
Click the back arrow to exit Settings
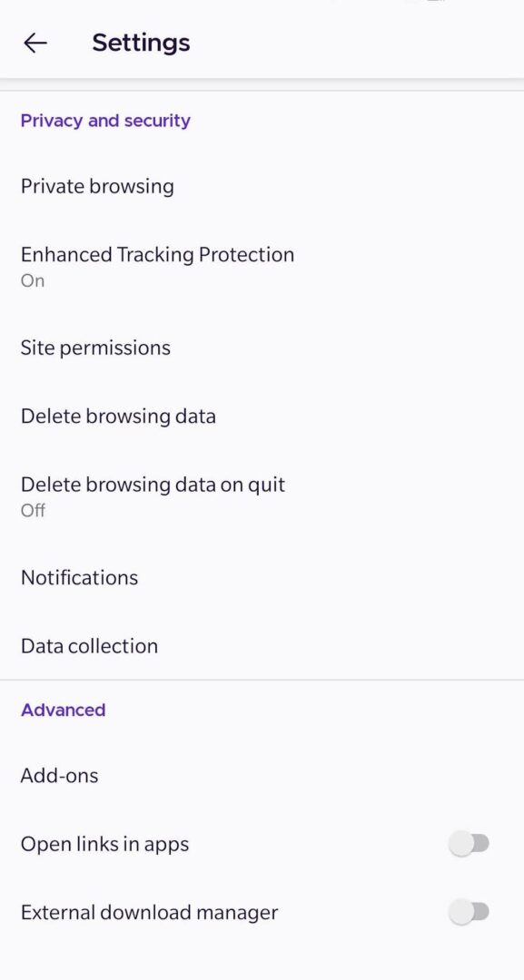(x=35, y=43)
